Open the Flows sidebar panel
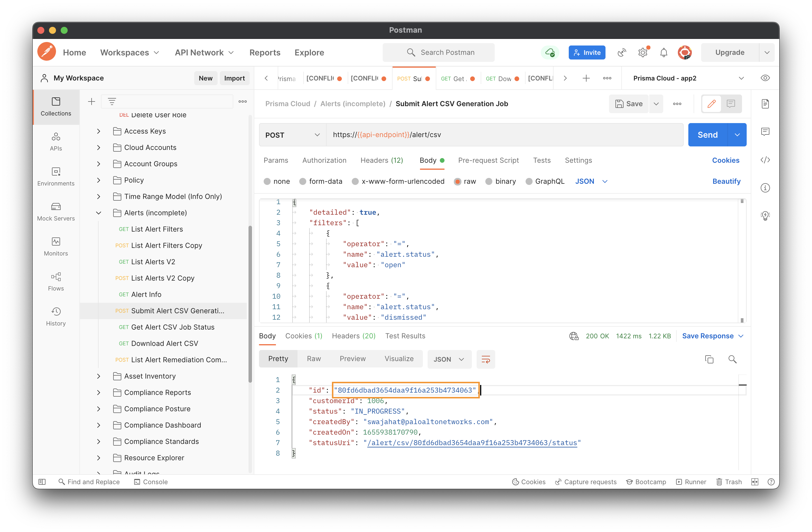This screenshot has height=532, width=812. (56, 281)
